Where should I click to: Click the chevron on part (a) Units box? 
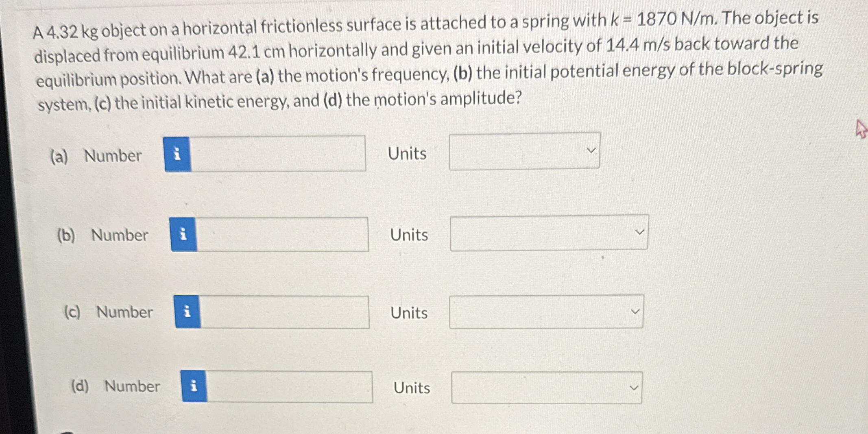[591, 150]
